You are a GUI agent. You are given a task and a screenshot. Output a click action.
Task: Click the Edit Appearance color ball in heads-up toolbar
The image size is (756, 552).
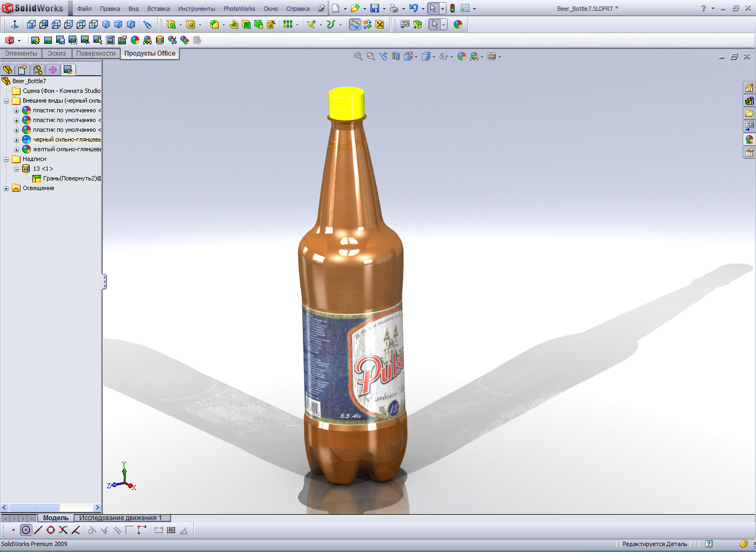[462, 56]
